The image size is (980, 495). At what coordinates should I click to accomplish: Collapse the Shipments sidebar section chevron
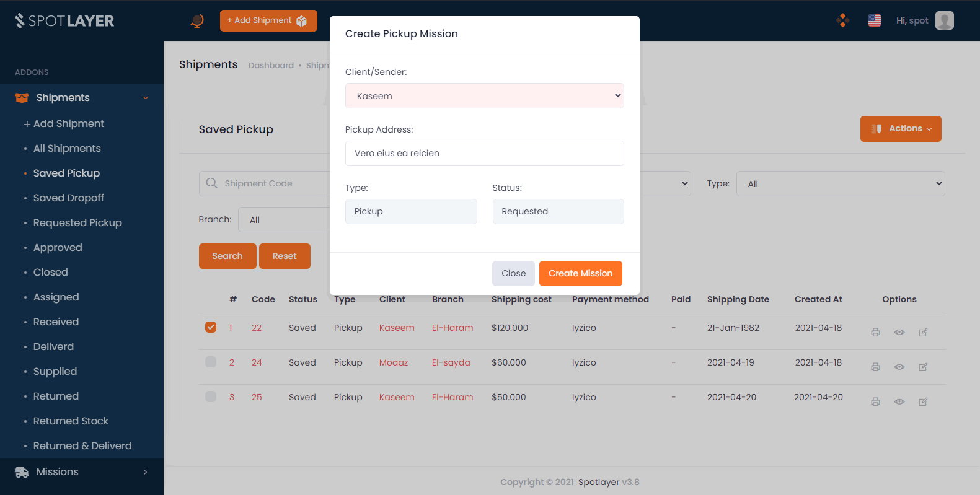(146, 98)
